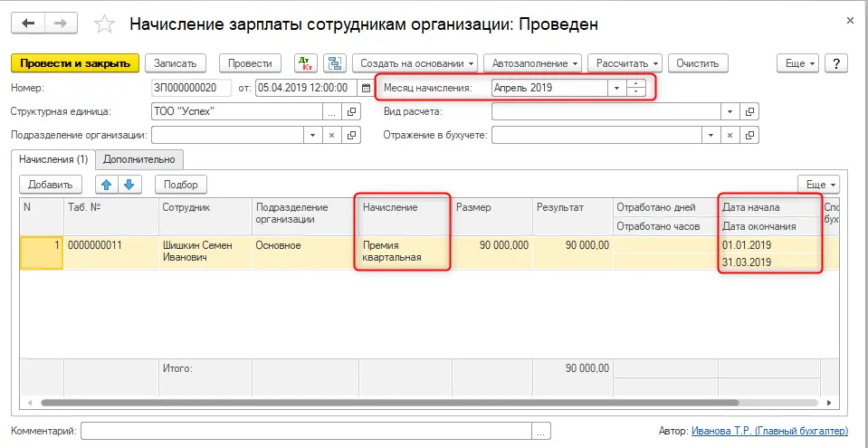
Task: Open Подбор selection button
Action: tap(181, 185)
